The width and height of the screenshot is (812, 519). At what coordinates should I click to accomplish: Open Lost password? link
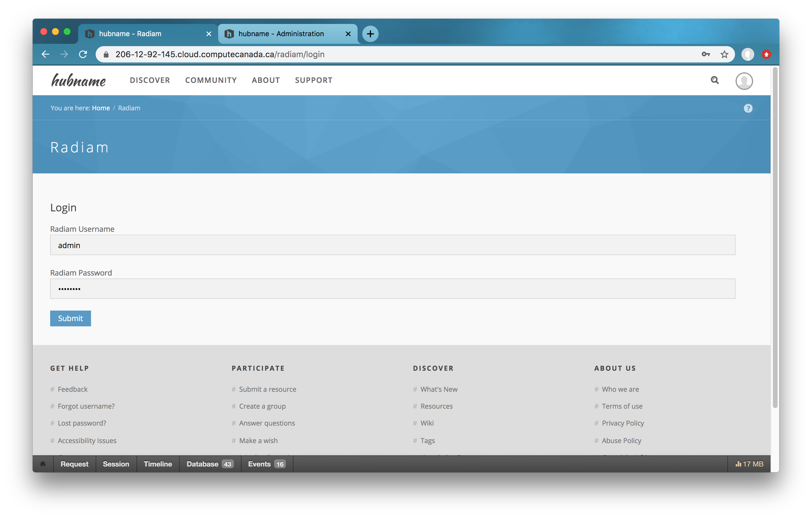point(82,423)
